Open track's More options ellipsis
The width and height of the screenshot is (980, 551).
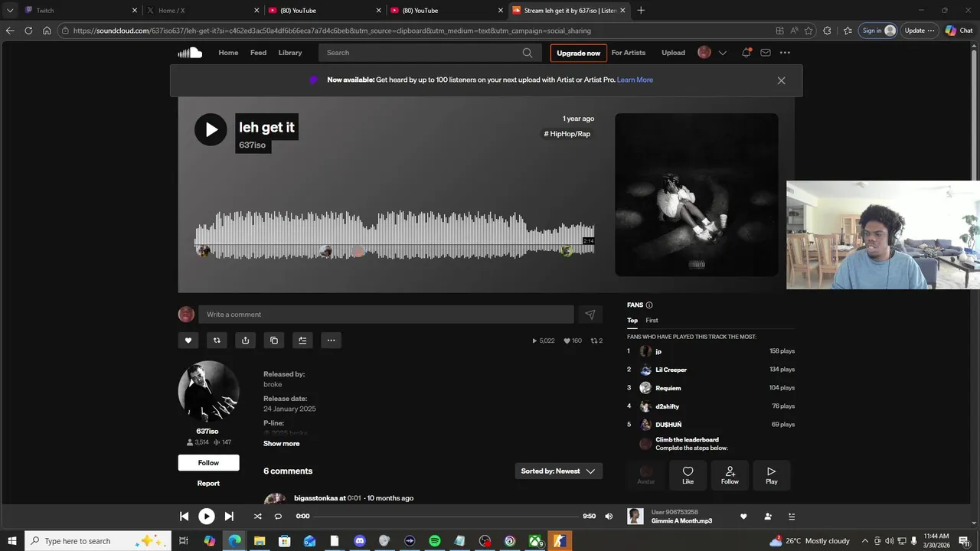(331, 341)
